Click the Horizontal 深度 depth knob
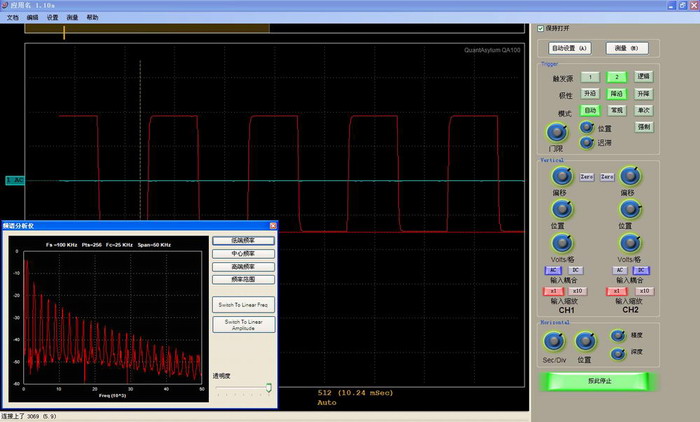This screenshot has width=700, height=422. coord(618,353)
